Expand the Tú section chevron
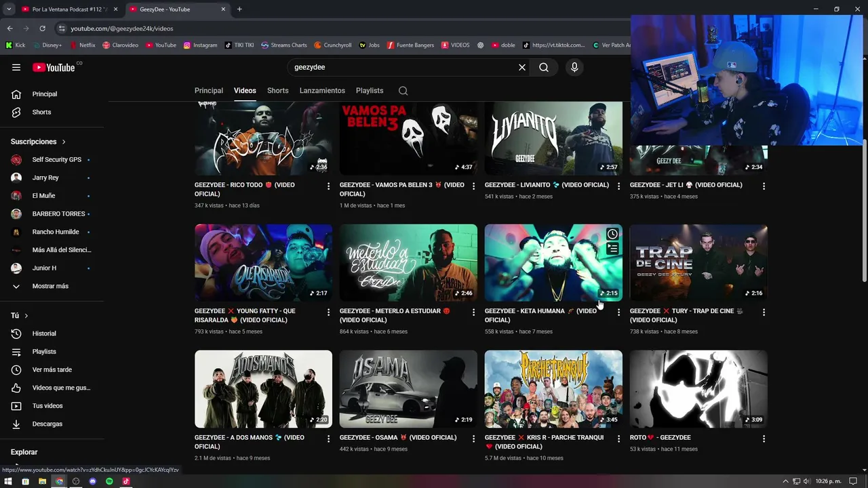This screenshot has width=868, height=488. 26,316
